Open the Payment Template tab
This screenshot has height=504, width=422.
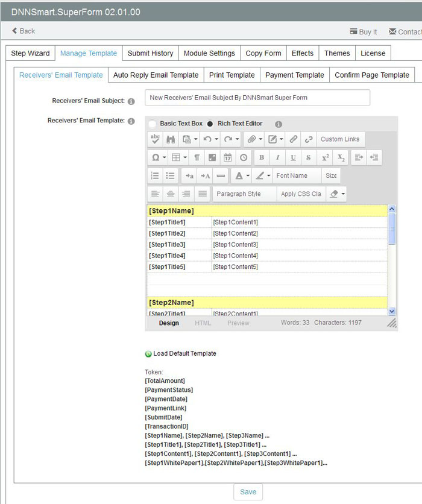pyautogui.click(x=295, y=75)
